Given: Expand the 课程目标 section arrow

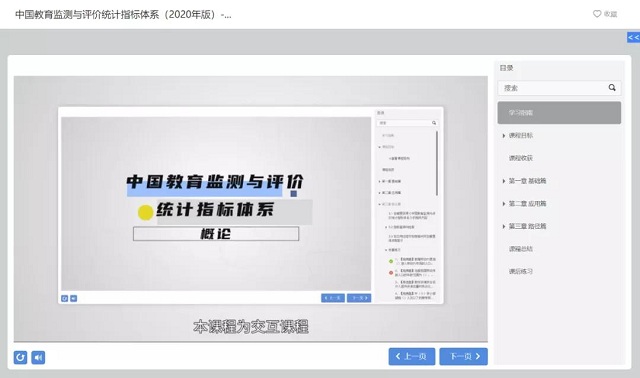Looking at the screenshot, I should tap(504, 136).
